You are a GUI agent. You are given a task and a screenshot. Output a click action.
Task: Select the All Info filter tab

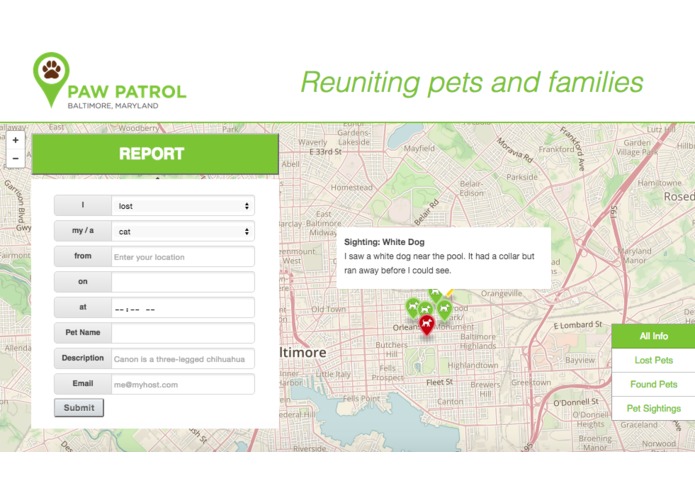(x=653, y=336)
